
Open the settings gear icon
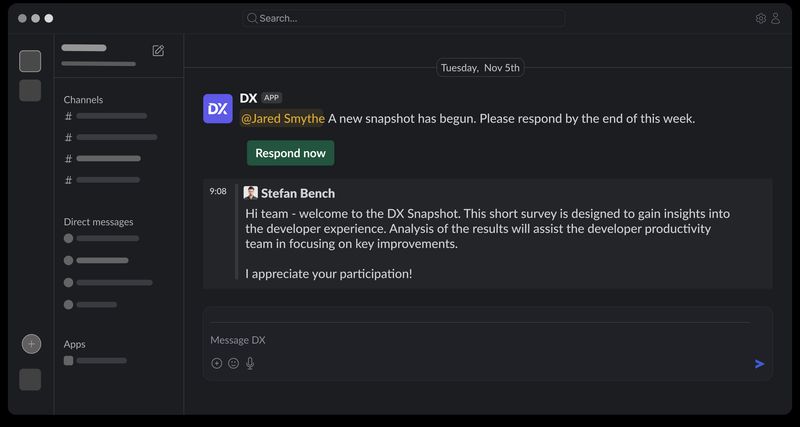coord(761,18)
